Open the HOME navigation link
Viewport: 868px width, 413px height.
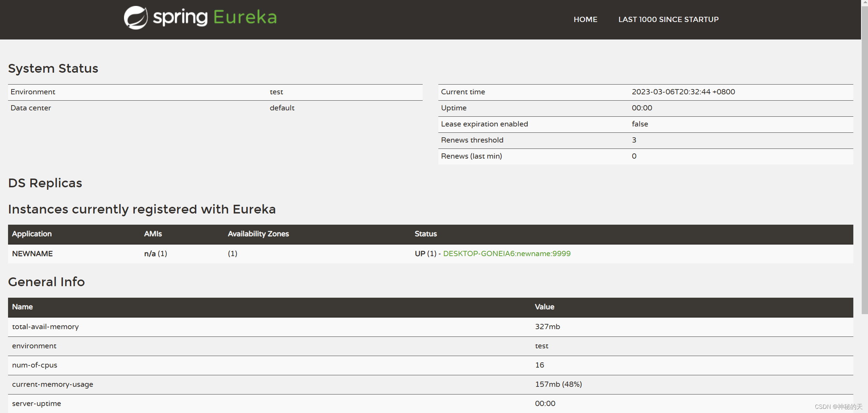[585, 20]
